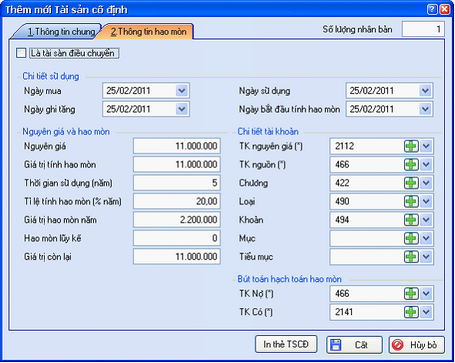The width and height of the screenshot is (455, 363).
Task: Check the Là tài sản điều chuyển box
Action: pyautogui.click(x=21, y=53)
